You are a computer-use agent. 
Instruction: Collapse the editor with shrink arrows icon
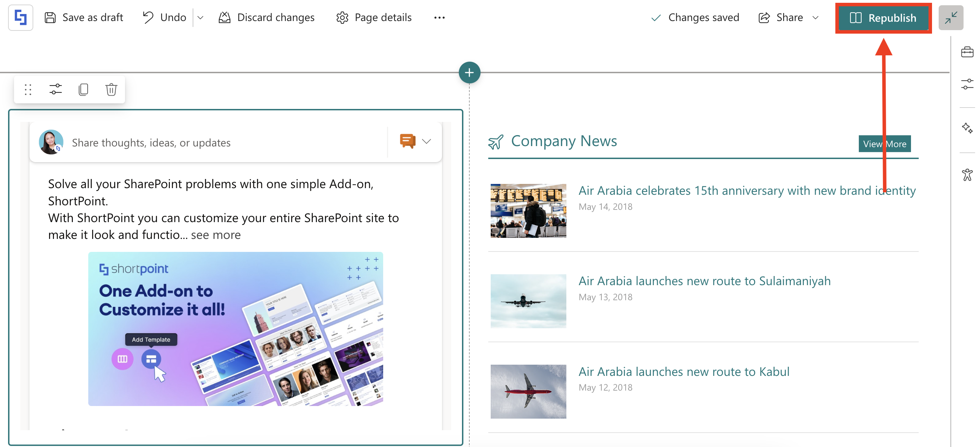[950, 18]
